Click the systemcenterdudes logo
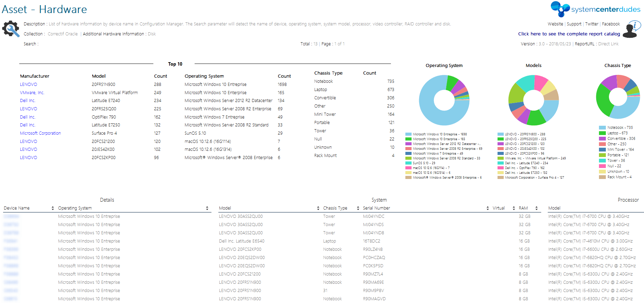644x303 pixels. 596,9
